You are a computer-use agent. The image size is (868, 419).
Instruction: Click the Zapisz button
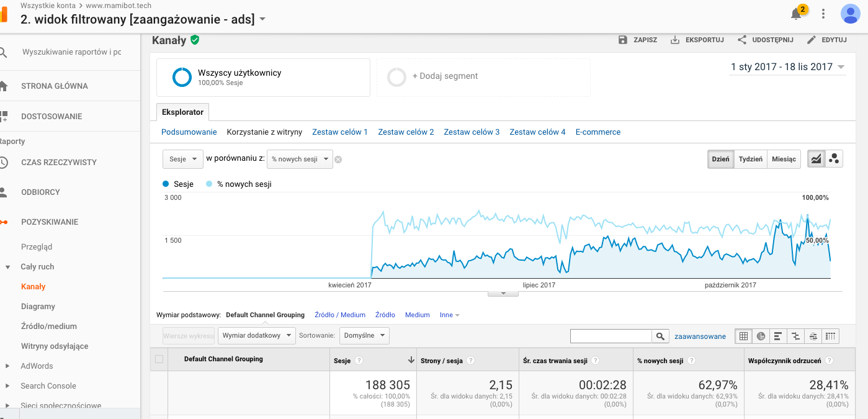[x=638, y=40]
